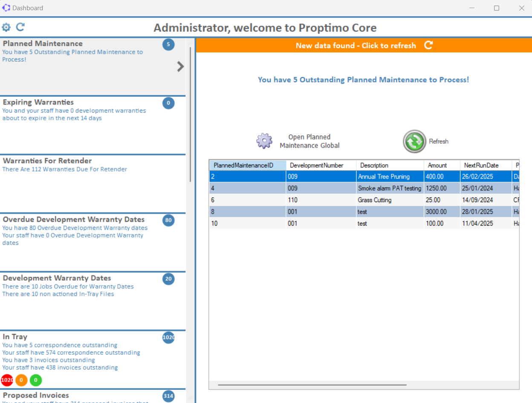Select the row with PlannedMaintenanceID 8
This screenshot has width=532, height=403.
[x=364, y=212]
